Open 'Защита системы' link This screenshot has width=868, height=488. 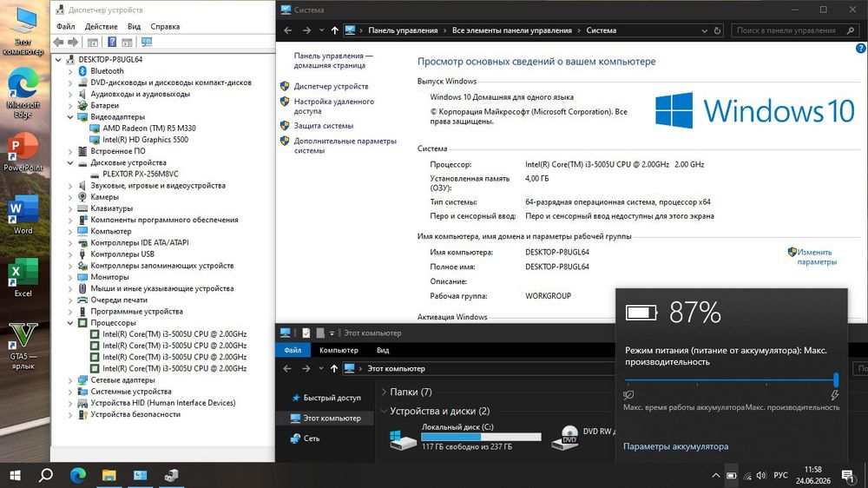pyautogui.click(x=323, y=126)
